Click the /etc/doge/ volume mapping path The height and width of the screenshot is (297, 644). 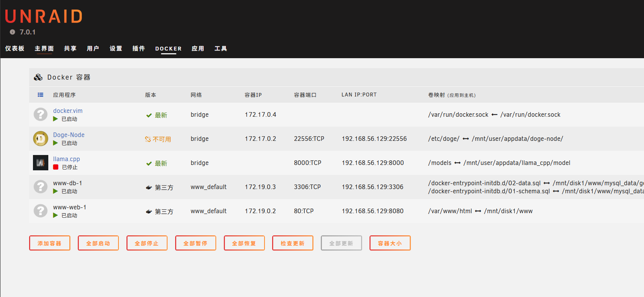click(444, 139)
